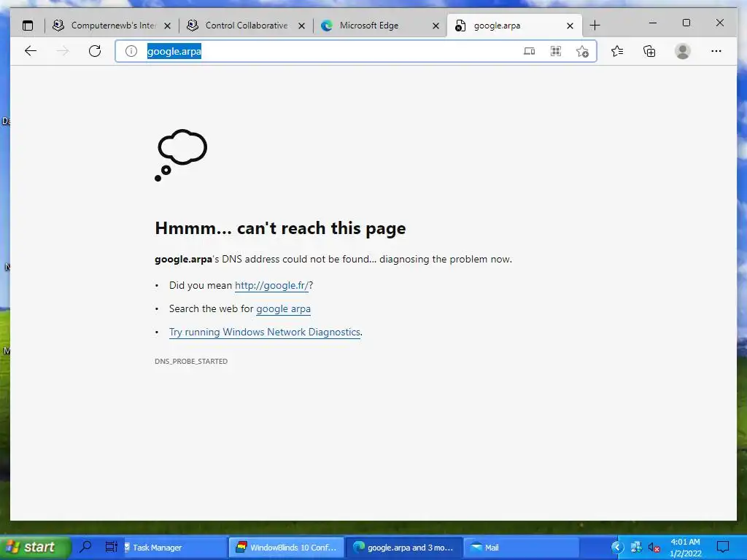Viewport: 747px width, 560px height.
Task: Select the google.arpa tab
Action: [x=514, y=26]
